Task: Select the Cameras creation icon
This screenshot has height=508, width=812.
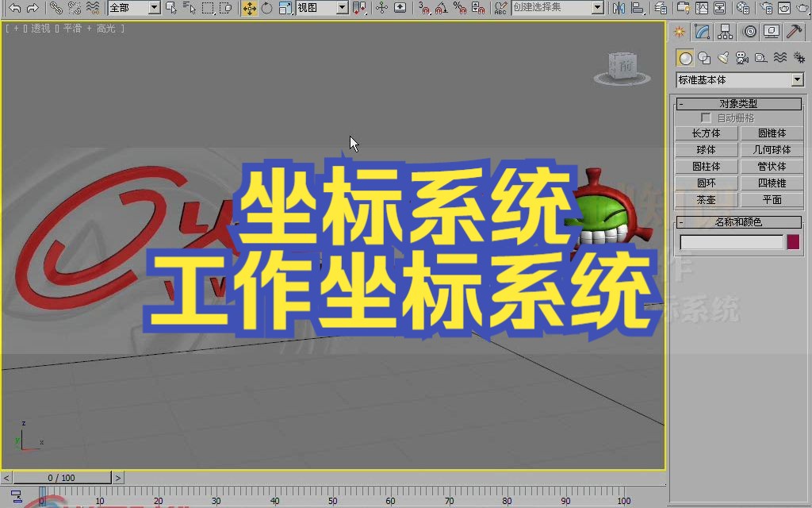Action: click(741, 56)
